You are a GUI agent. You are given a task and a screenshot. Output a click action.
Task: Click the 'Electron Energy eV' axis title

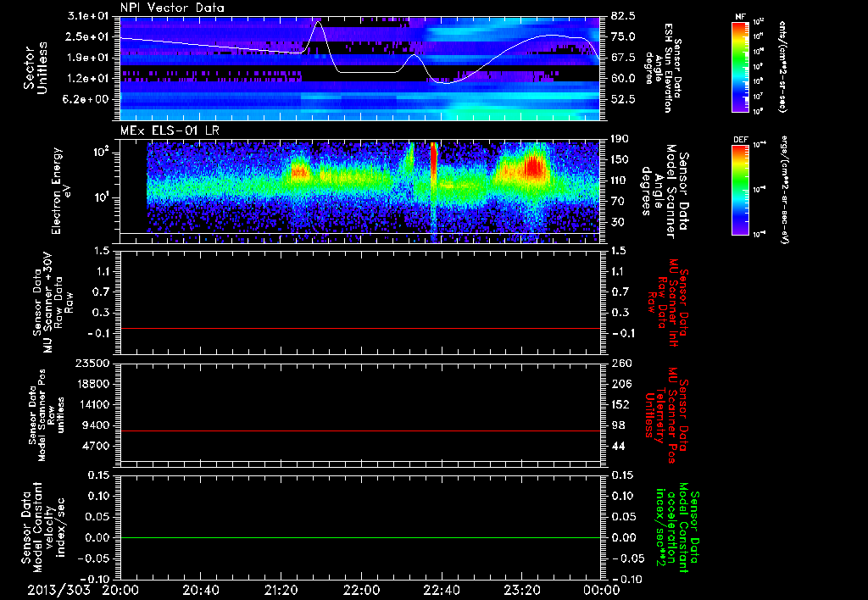(x=63, y=191)
